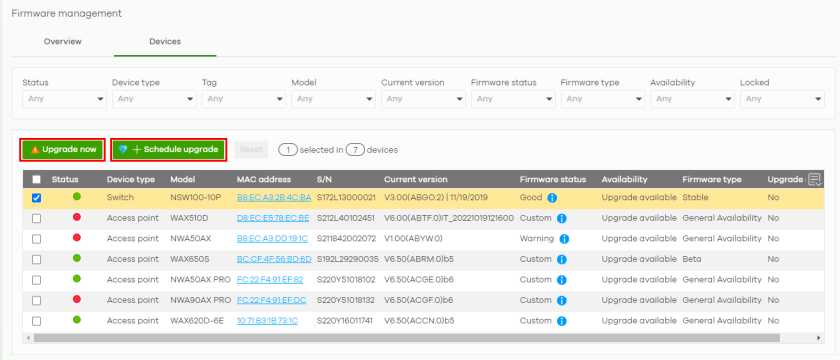The image size is (840, 360).
Task: Switch to the Overview tab
Action: pyautogui.click(x=63, y=41)
